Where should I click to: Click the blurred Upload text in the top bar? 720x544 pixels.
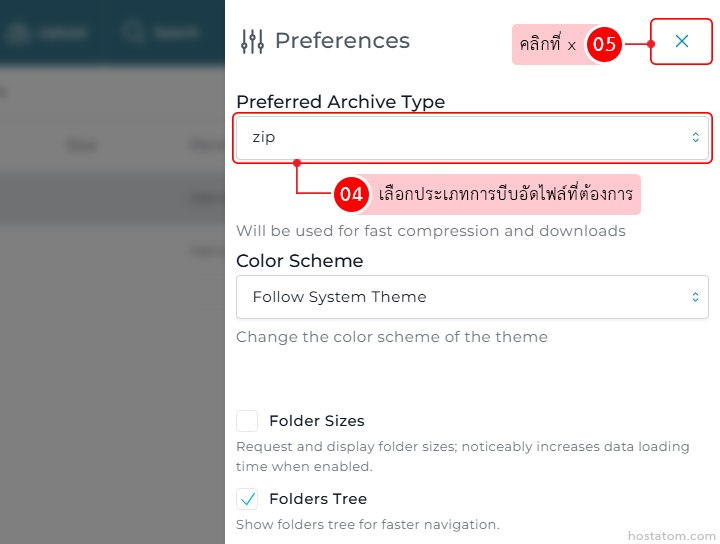62,33
